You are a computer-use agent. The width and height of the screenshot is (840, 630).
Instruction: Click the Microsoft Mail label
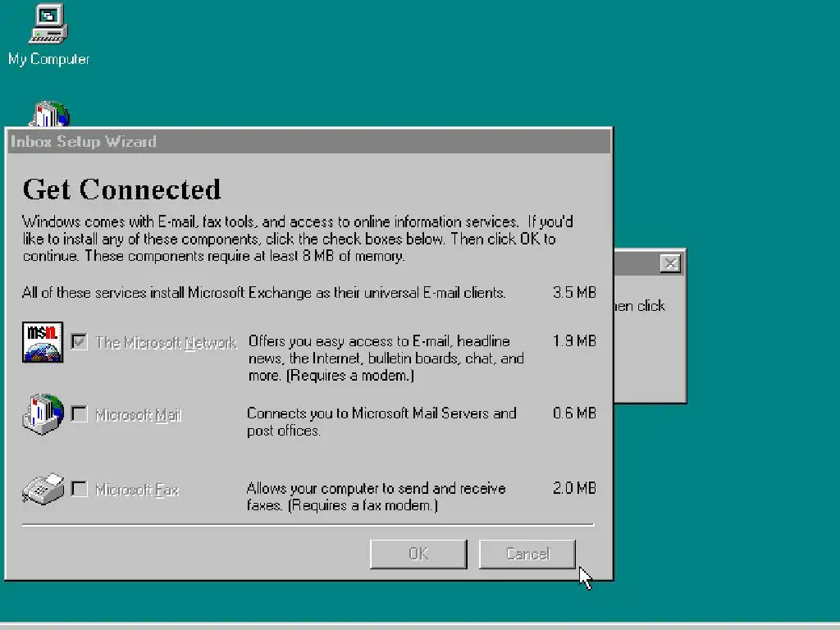138,415
